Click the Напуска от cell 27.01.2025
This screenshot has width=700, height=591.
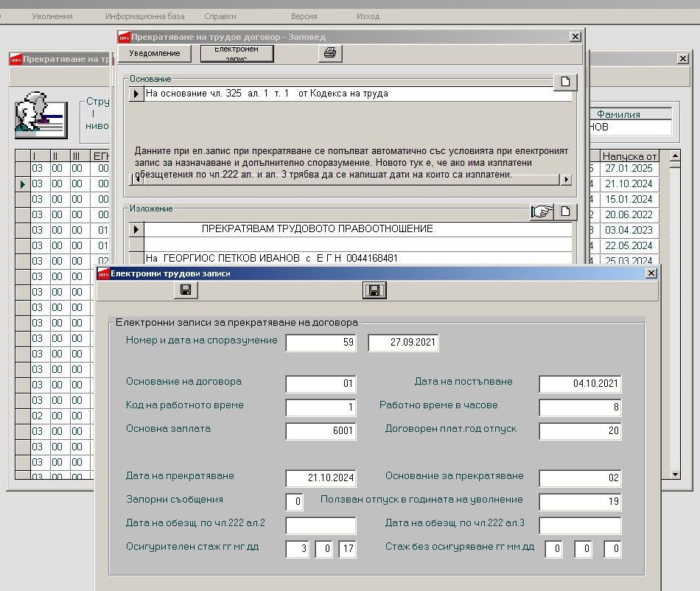click(629, 168)
